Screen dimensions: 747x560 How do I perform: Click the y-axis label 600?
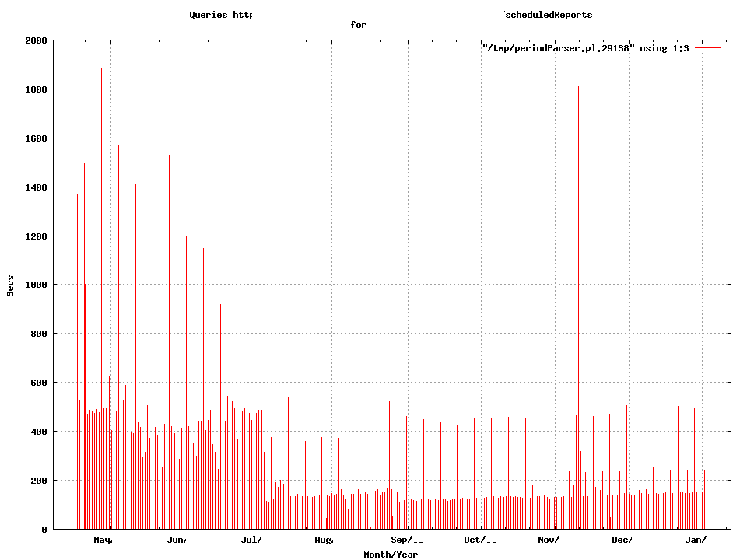39,383
